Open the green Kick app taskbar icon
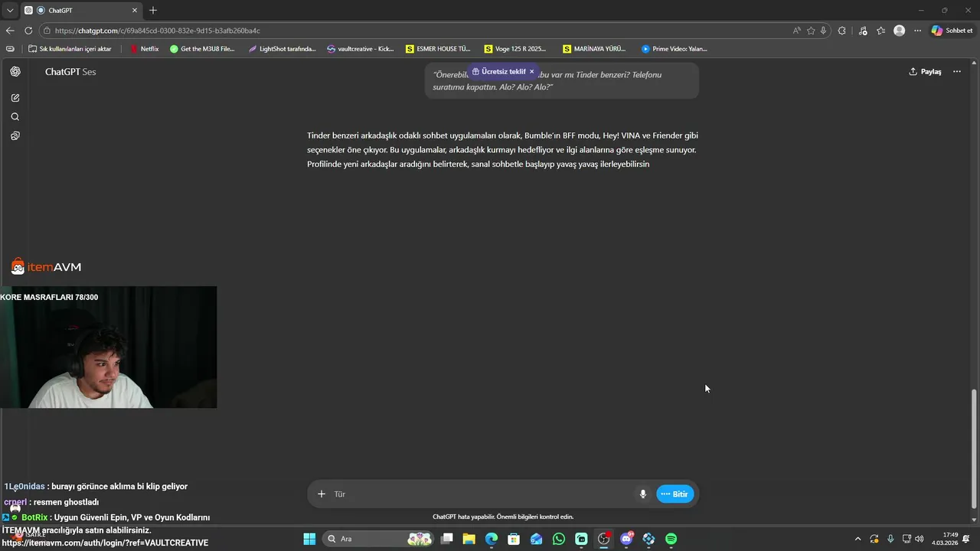Screen dimensions: 980x551 (x=581, y=539)
